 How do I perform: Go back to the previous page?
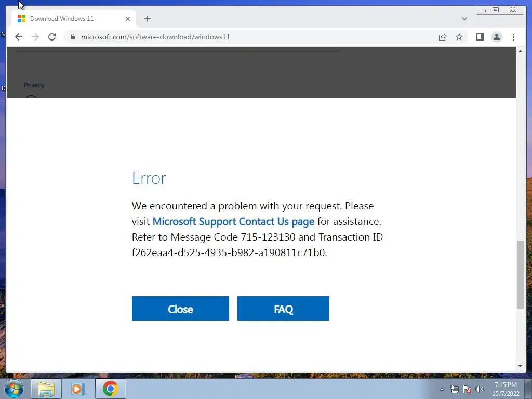coord(19,37)
